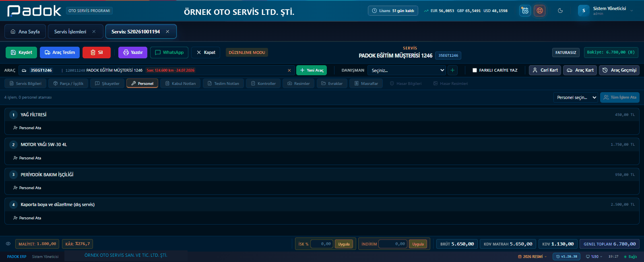The image size is (644, 262).
Task: Click the Bakiye 6.780,00 balance
Action: coord(611,52)
